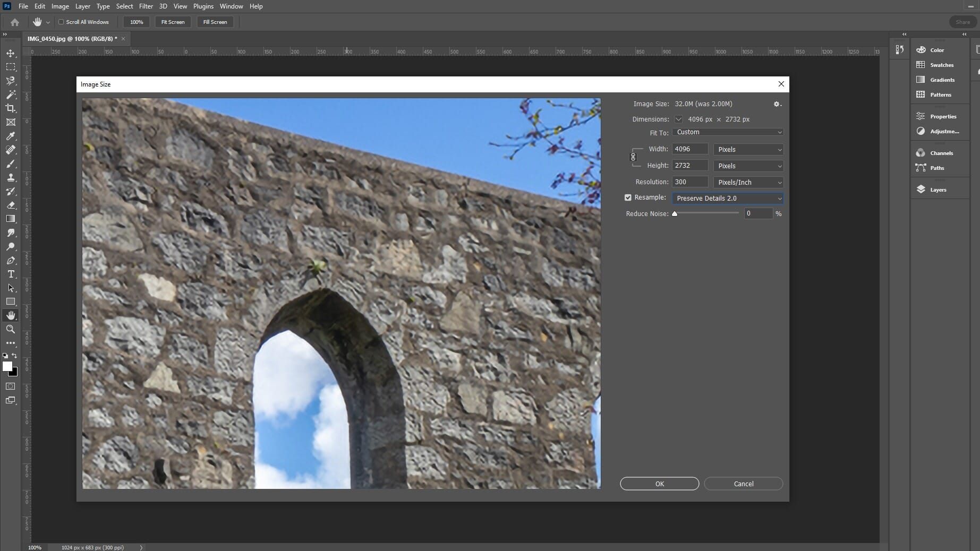Select the Horizontal Type tool

[11, 274]
